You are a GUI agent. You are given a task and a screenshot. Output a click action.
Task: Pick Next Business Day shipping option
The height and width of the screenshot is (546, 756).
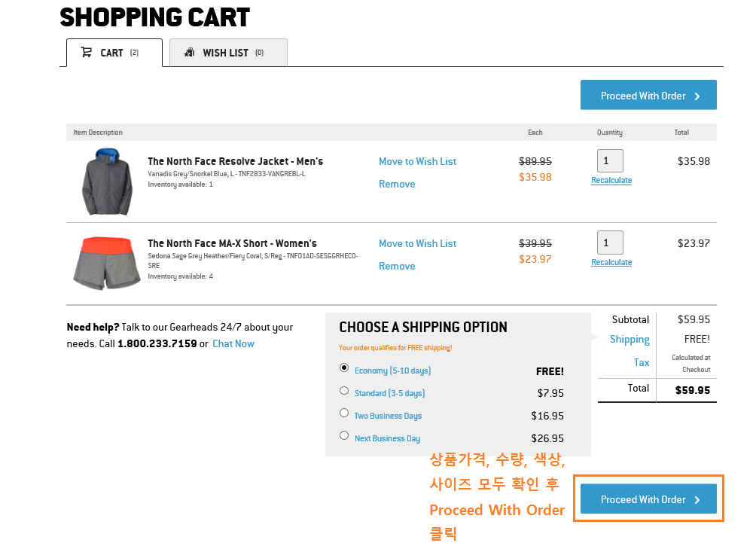344,435
